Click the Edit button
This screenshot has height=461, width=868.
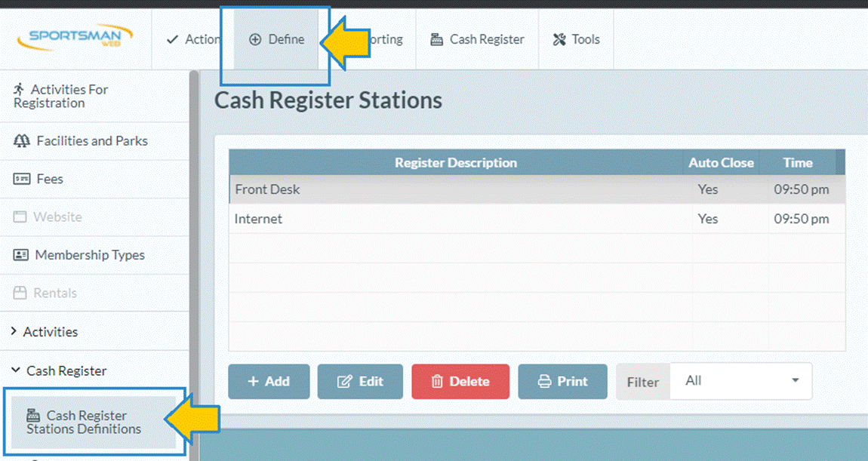360,382
